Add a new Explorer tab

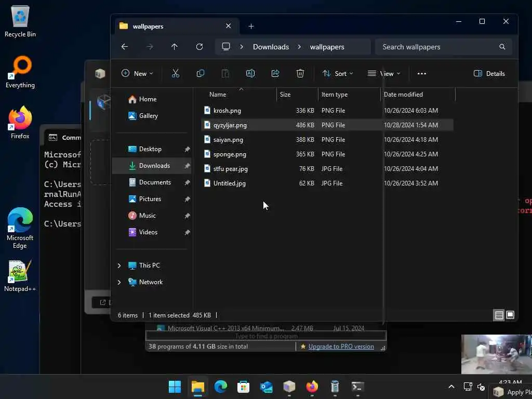251,26
